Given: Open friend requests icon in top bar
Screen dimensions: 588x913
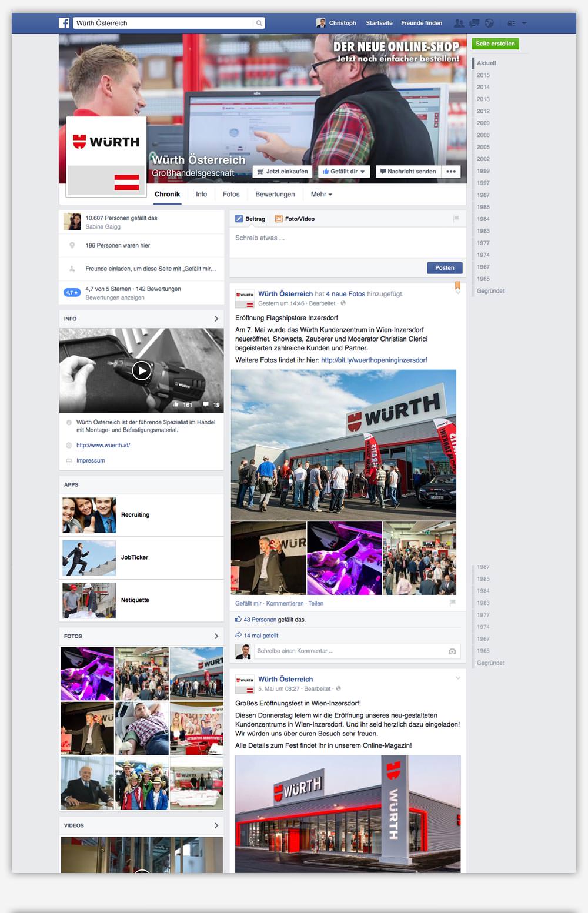Looking at the screenshot, I should 459,23.
